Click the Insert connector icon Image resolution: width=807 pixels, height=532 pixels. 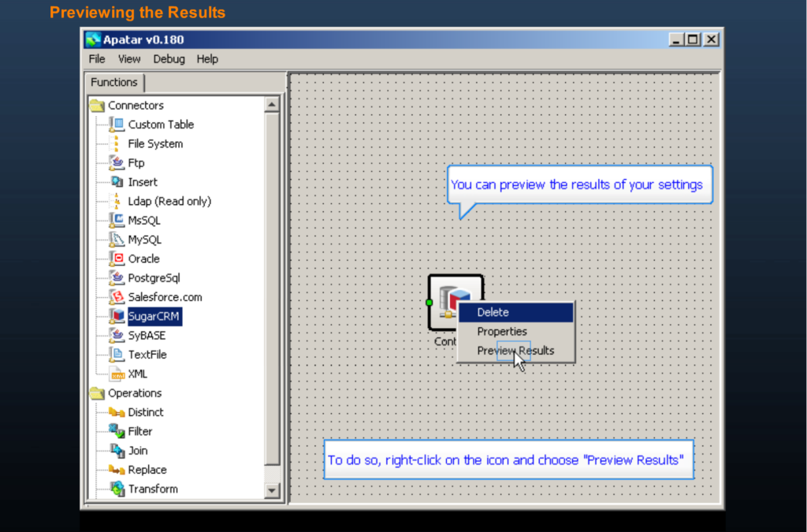[117, 181]
